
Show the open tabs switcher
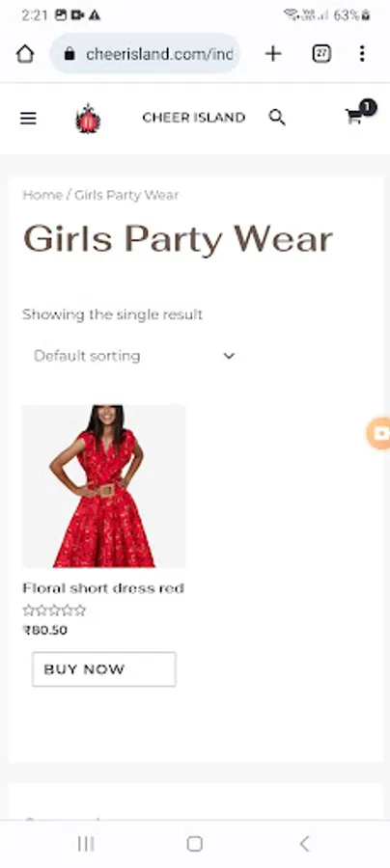point(321,54)
